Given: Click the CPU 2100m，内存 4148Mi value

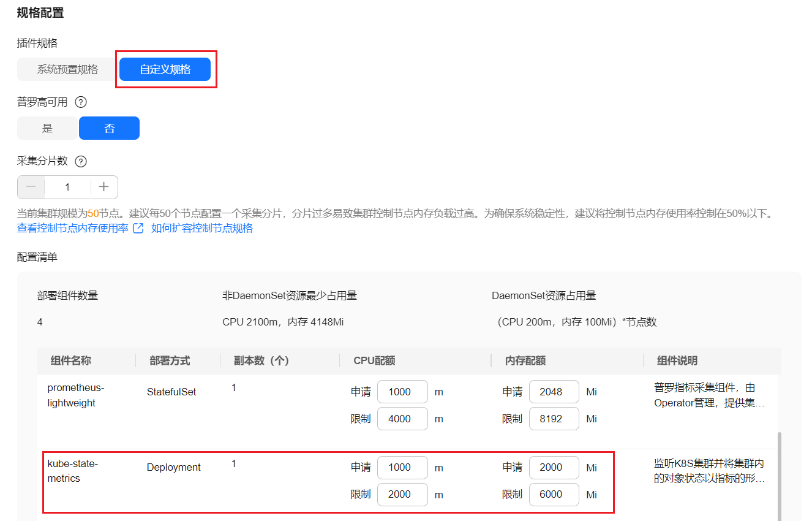Looking at the screenshot, I should [x=283, y=322].
